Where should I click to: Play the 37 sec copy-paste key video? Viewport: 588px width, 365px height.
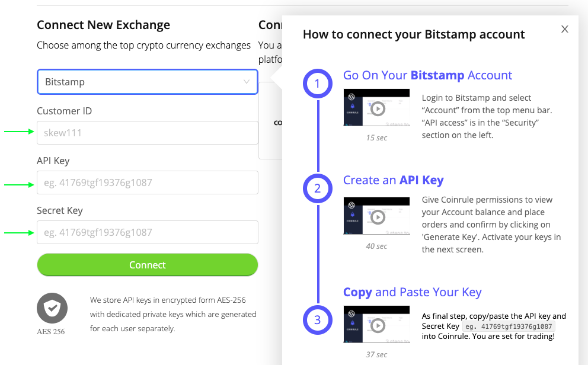pyautogui.click(x=378, y=326)
